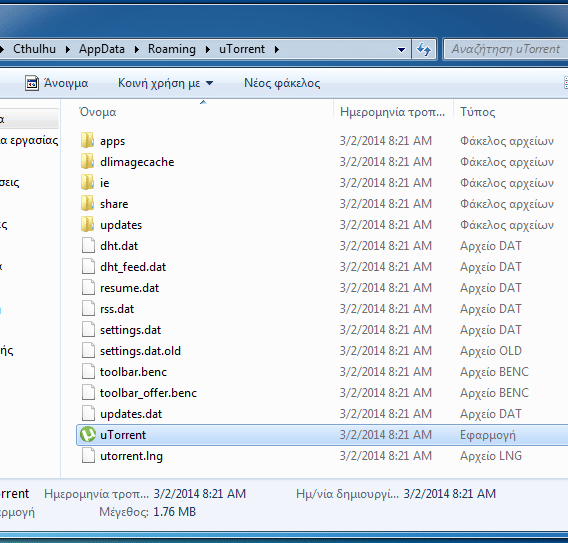
Task: Click the utorrent.lng file icon
Action: coord(88,456)
